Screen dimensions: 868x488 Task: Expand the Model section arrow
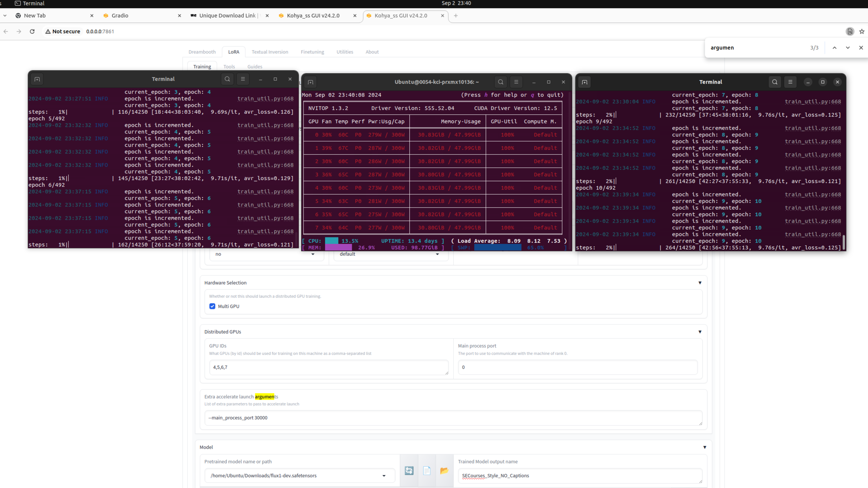705,447
